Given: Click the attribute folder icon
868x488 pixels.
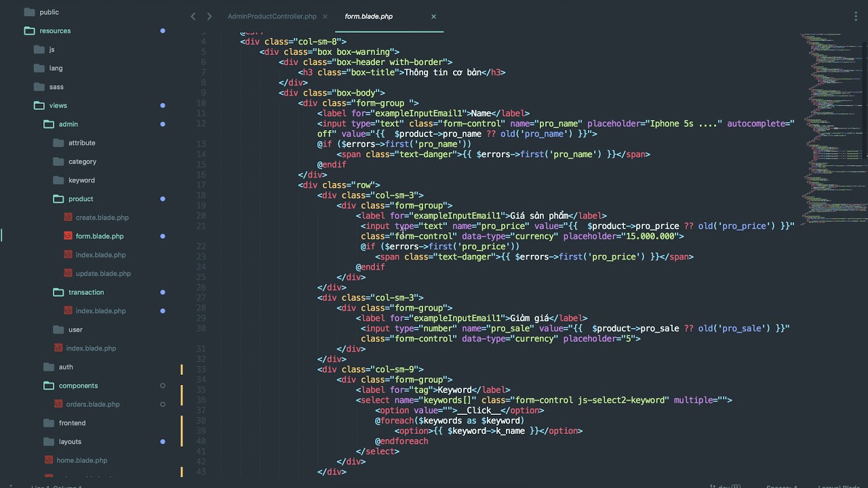Looking at the screenshot, I should 58,143.
